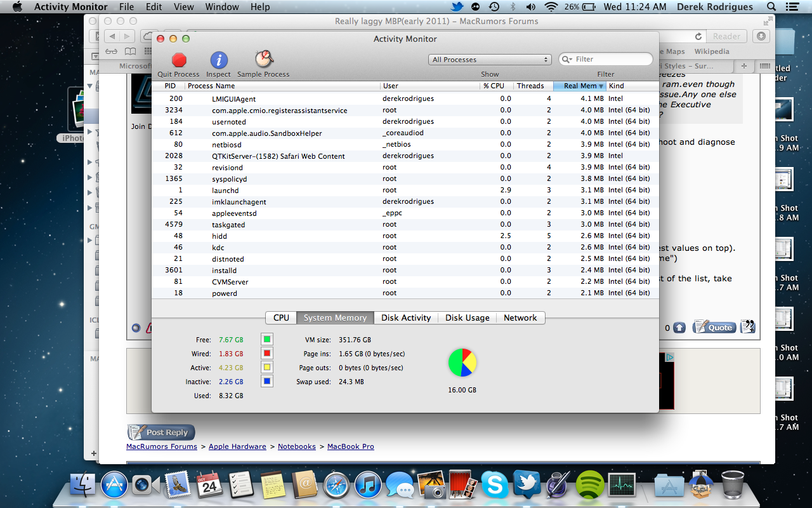Open the All Processes dropdown
Screen dimensions: 812x508
[490, 59]
